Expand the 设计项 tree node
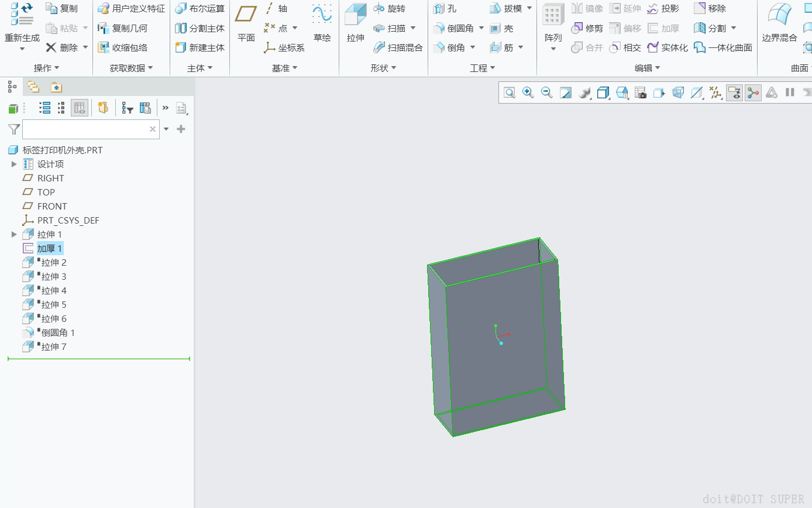Viewport: 812px width, 508px height. click(x=14, y=164)
